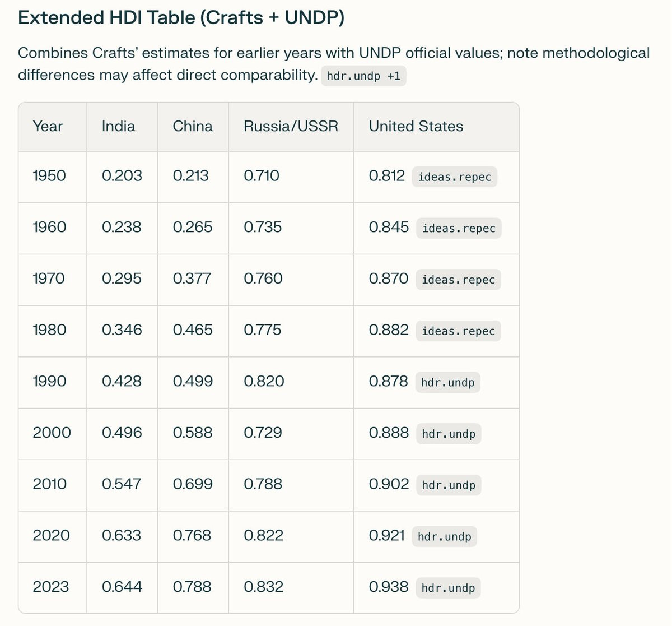This screenshot has width=672, height=626.
Task: Click the United States column header
Action: coord(416,126)
